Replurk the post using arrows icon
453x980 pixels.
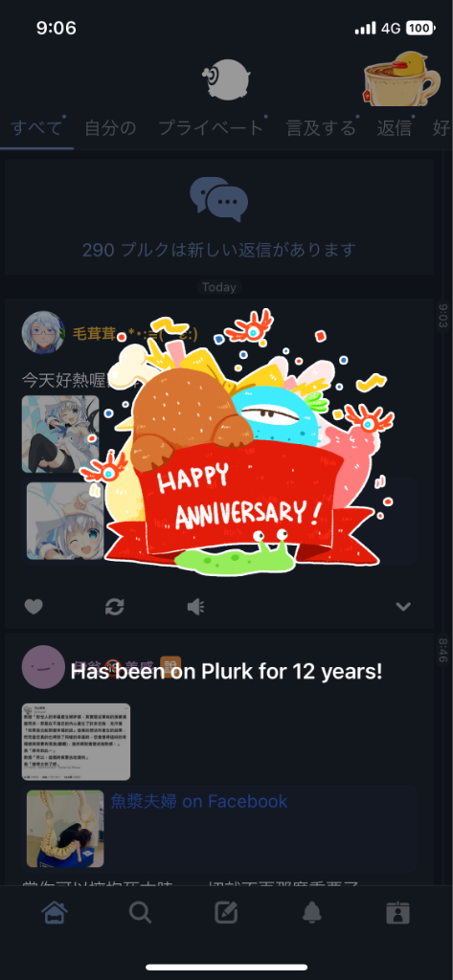[x=115, y=606]
